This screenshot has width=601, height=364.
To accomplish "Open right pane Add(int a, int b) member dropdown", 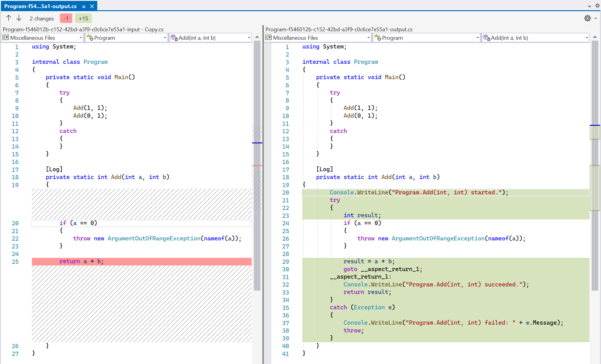I will point(536,38).
